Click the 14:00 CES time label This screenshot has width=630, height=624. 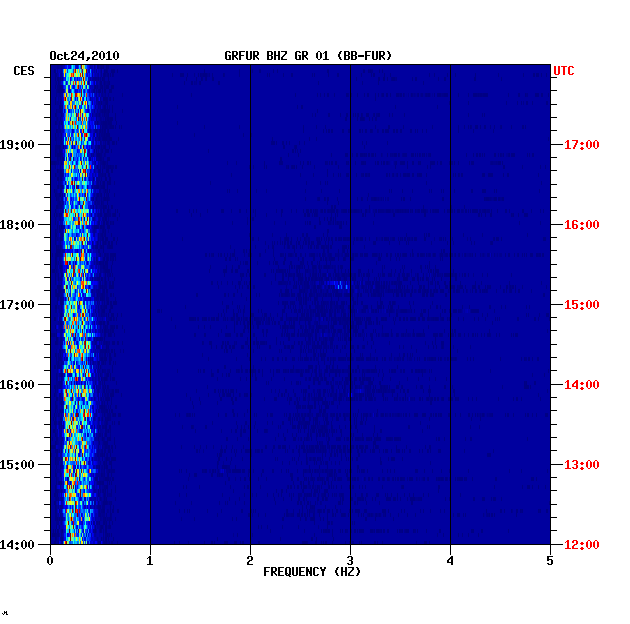pyautogui.click(x=17, y=544)
